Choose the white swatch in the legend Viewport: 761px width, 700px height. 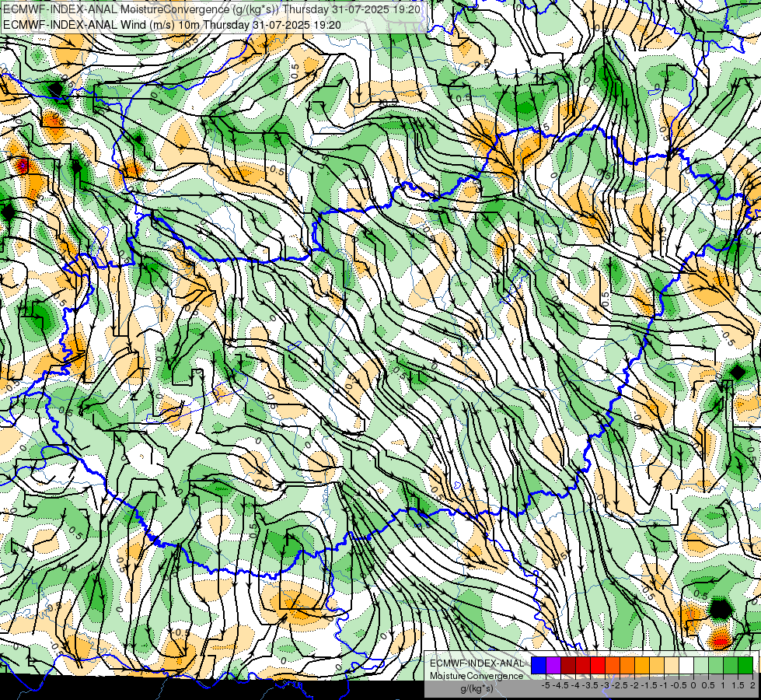(686, 665)
